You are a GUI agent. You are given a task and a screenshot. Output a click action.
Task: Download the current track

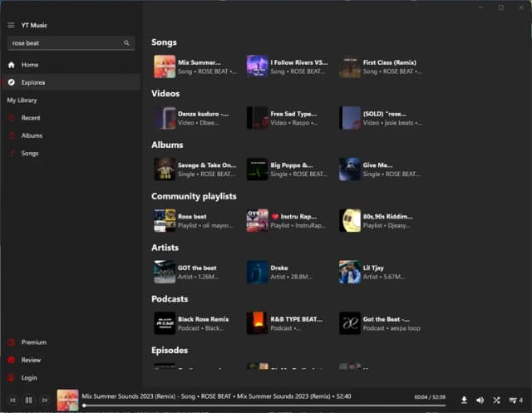464,401
